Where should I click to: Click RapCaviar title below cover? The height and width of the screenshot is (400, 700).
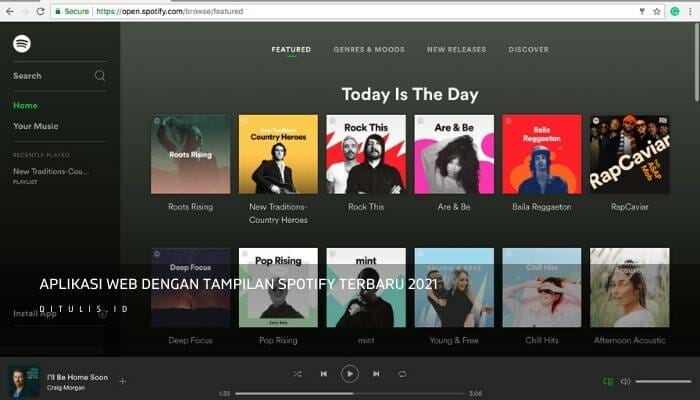(x=629, y=207)
